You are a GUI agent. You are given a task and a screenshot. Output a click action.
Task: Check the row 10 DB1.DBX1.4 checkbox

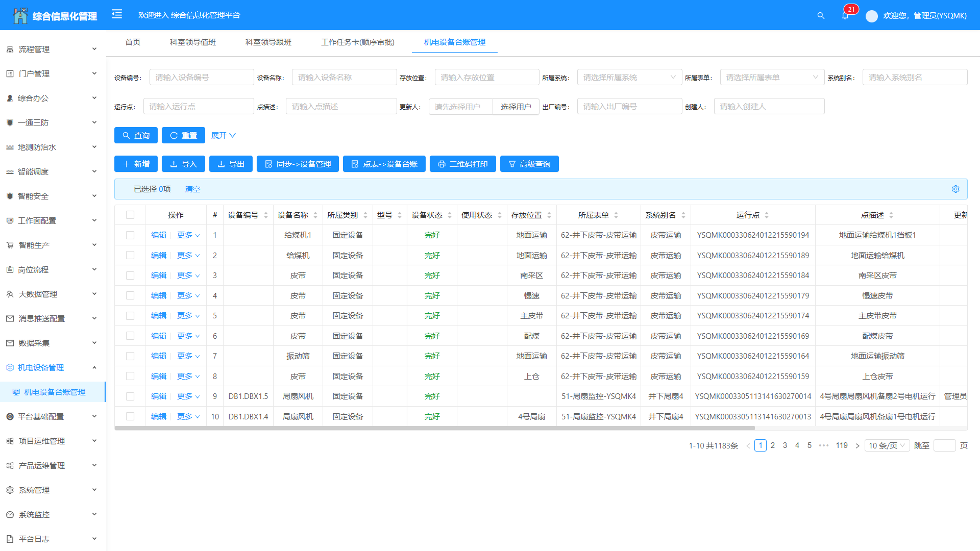click(130, 416)
